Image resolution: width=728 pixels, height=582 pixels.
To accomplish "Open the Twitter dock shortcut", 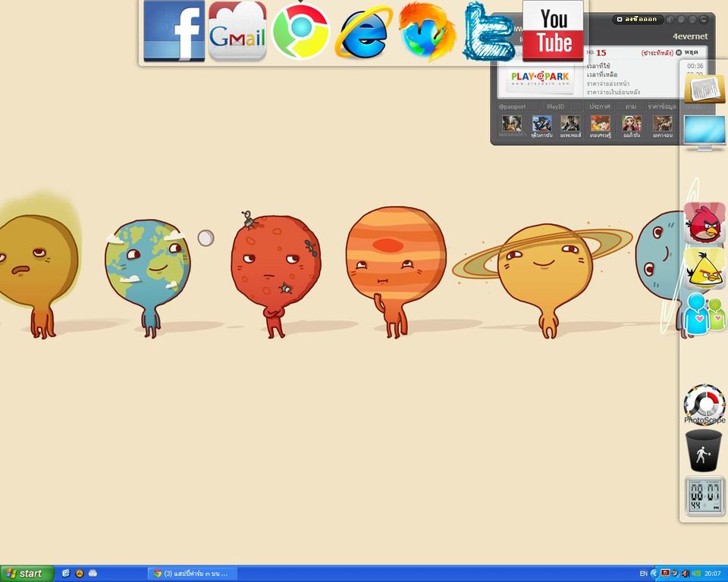I will coord(489,32).
